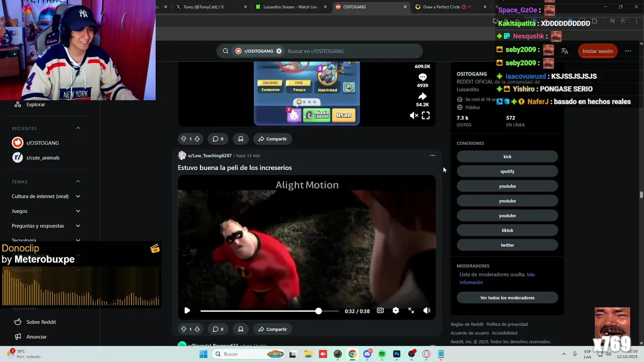Click the Incredibles video progress slider handle
This screenshot has height=362, width=644.
(318, 311)
